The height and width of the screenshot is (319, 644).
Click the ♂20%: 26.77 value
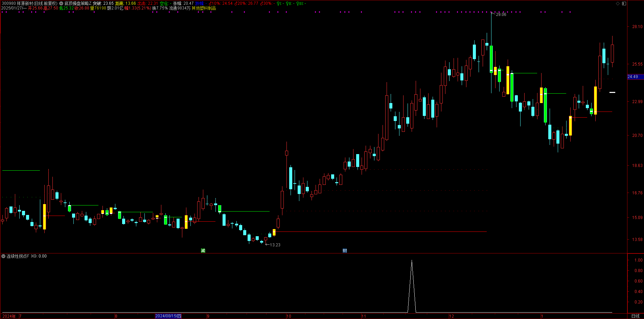(246, 3)
